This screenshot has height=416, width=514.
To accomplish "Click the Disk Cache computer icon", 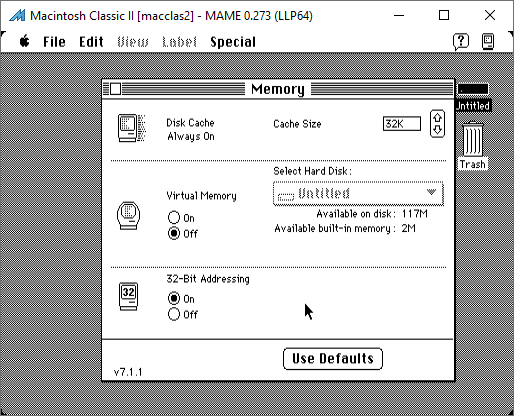I will coord(132,128).
